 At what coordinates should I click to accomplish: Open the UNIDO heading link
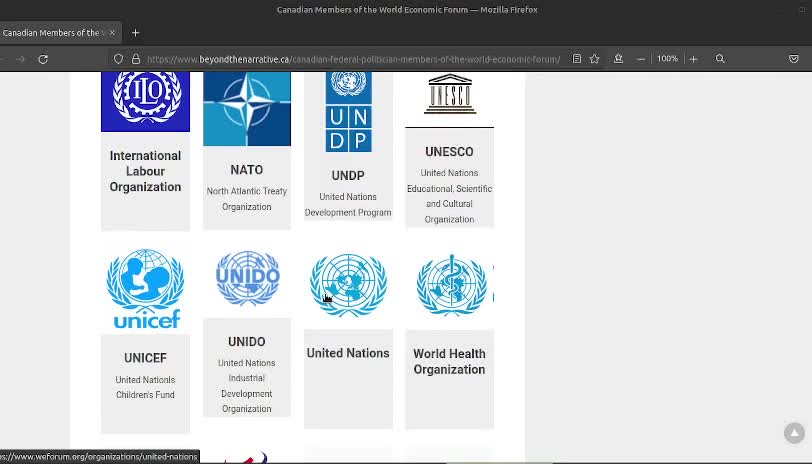[246, 342]
